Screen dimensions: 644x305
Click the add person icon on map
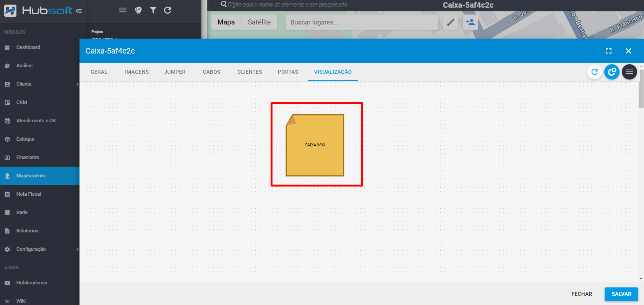pyautogui.click(x=470, y=23)
